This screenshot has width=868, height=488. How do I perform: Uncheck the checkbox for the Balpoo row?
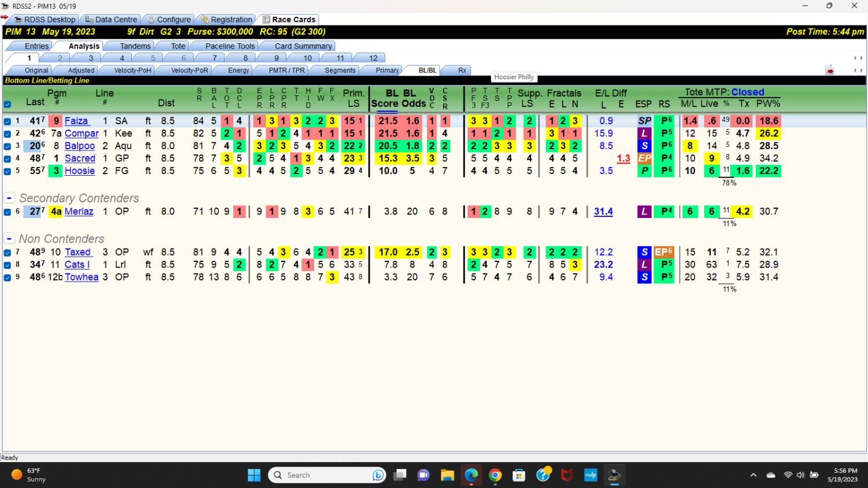coord(8,146)
